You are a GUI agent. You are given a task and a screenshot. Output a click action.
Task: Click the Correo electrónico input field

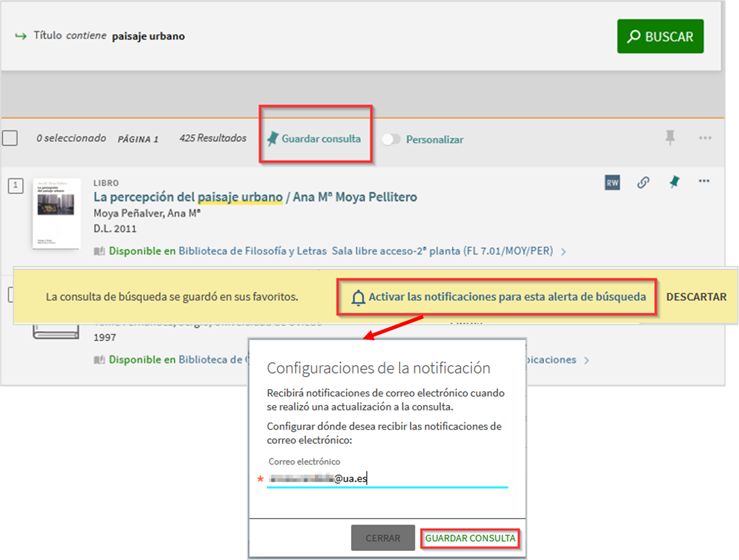click(x=387, y=479)
